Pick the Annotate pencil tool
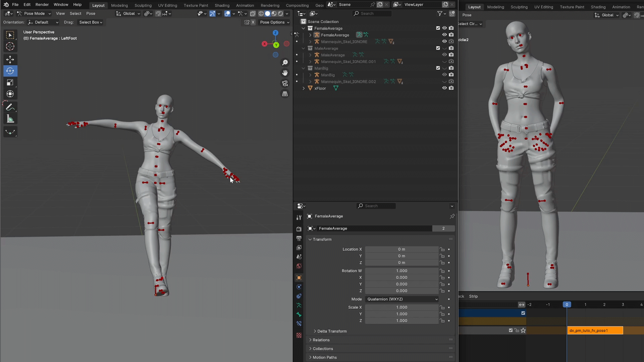 click(10, 107)
